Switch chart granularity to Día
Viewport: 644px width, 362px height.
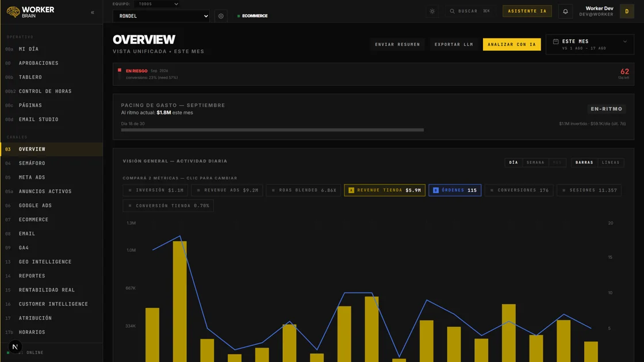513,163
